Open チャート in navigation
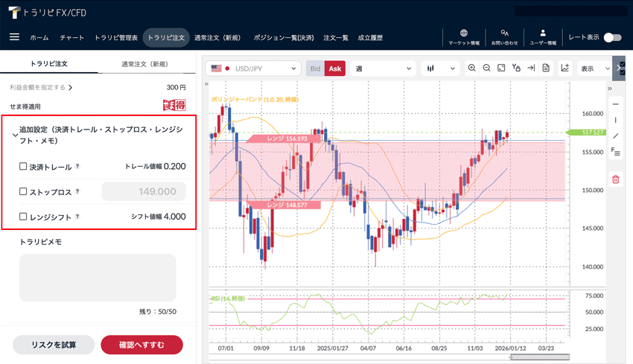 click(x=71, y=37)
